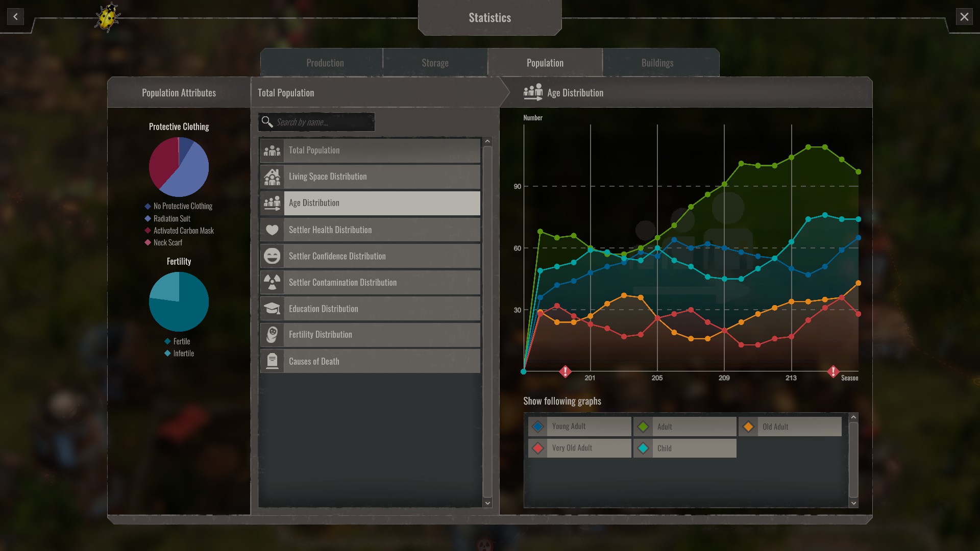This screenshot has width=980, height=551.
Task: Switch to the Storage tab
Action: pos(435,63)
